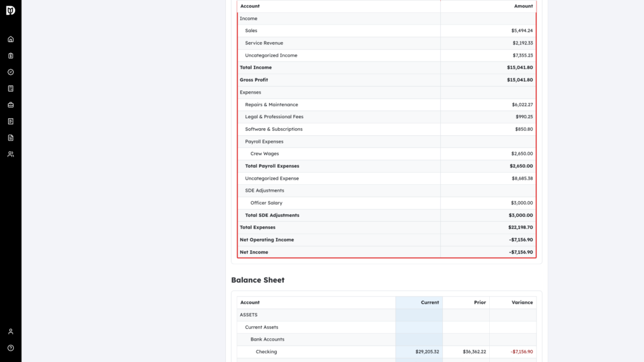Viewport: 644px width, 362px height.
Task: Open the calculator icon in sidebar
Action: click(x=11, y=89)
